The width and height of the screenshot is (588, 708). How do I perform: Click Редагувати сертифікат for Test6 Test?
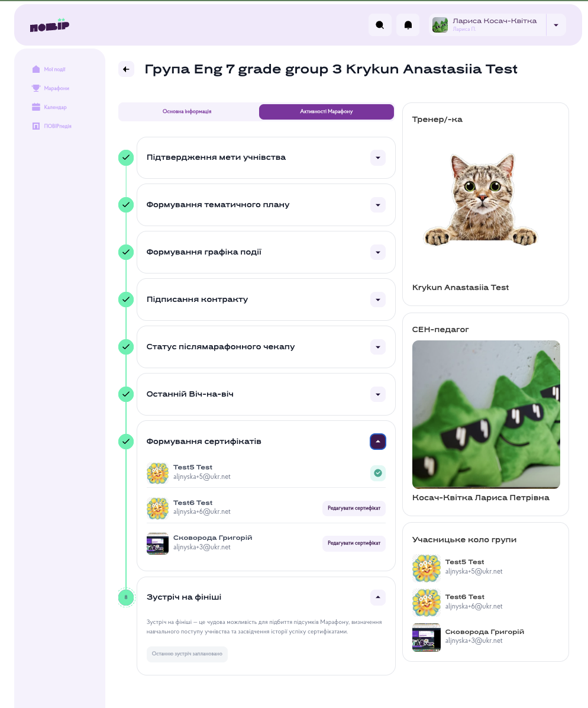tap(354, 508)
